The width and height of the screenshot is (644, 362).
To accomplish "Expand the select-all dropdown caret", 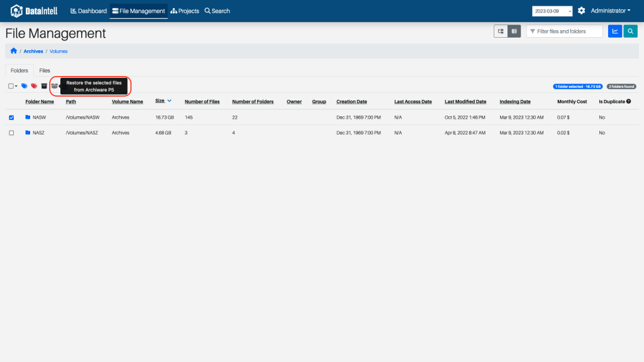I will (x=16, y=86).
